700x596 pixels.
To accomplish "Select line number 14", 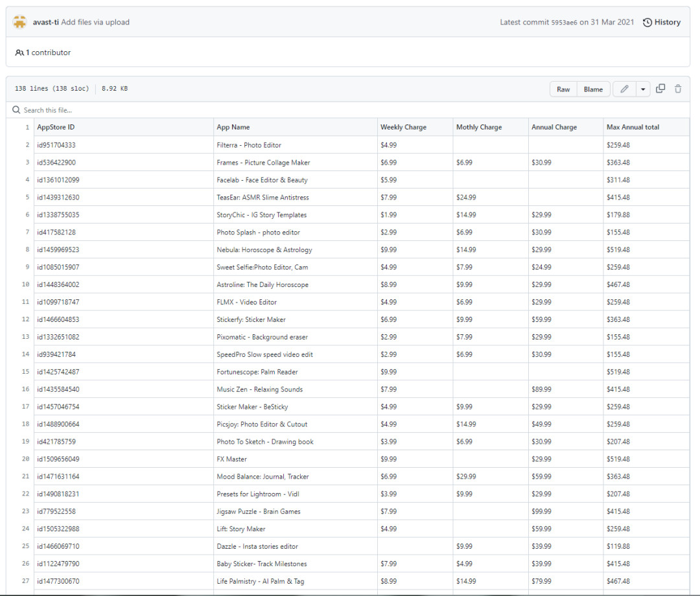I will point(25,354).
